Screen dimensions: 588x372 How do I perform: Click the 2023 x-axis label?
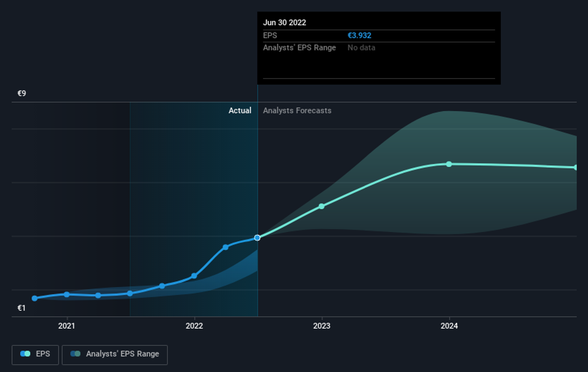tap(321, 326)
